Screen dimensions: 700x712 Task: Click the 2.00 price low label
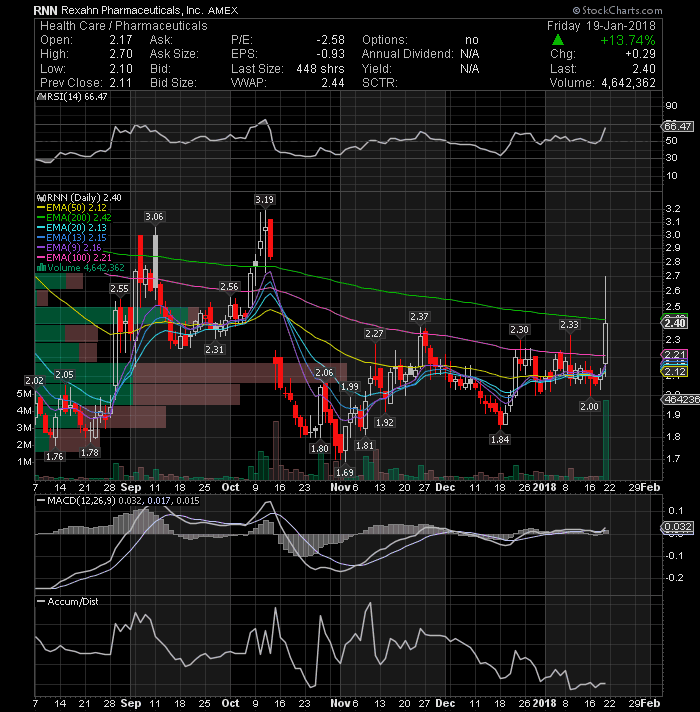click(589, 406)
